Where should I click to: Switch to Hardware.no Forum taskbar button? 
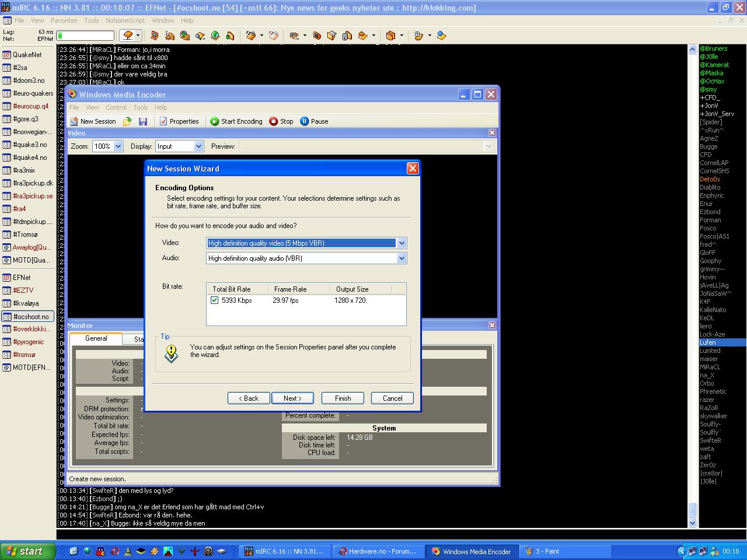378,551
